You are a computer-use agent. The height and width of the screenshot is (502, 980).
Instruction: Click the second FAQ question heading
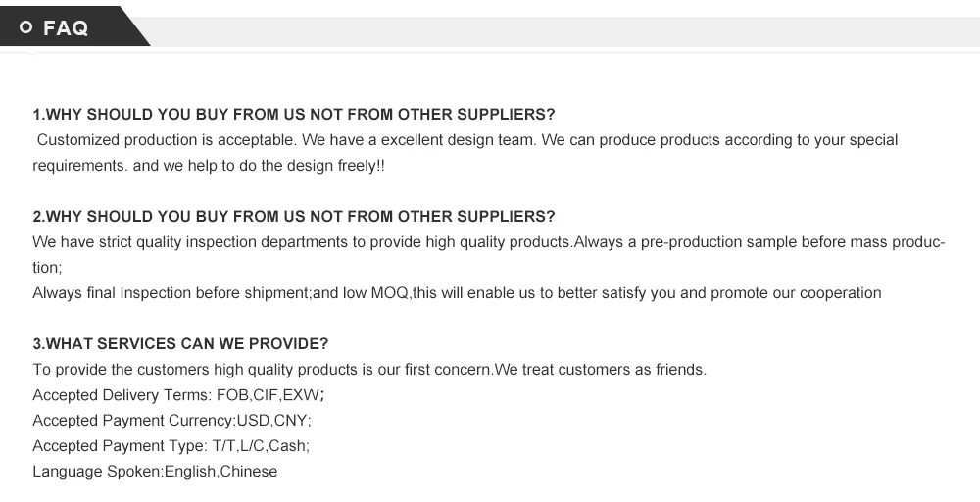coord(294,216)
